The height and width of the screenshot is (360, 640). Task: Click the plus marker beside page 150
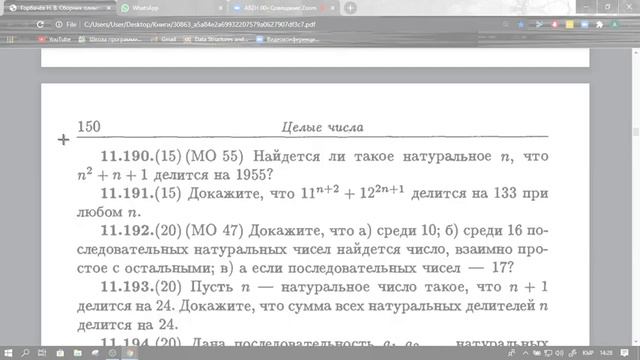click(63, 140)
